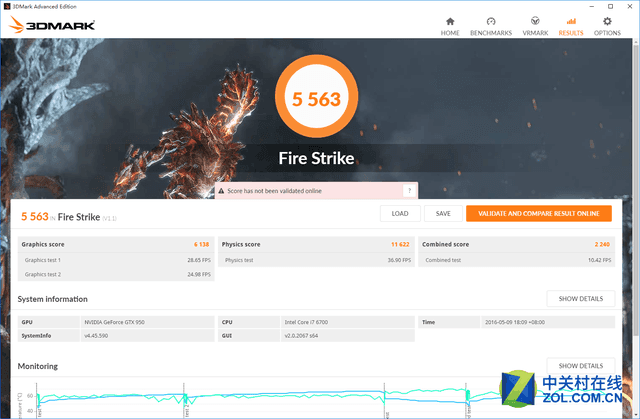Viewport: 640px width, 419px height.
Task: Click the Monitoring heading
Action: [x=38, y=366]
